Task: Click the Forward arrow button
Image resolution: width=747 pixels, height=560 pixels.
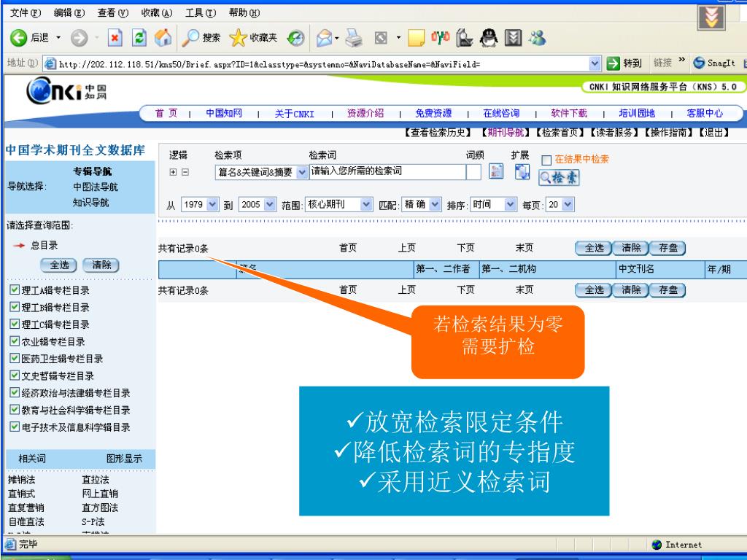Action: click(x=79, y=38)
